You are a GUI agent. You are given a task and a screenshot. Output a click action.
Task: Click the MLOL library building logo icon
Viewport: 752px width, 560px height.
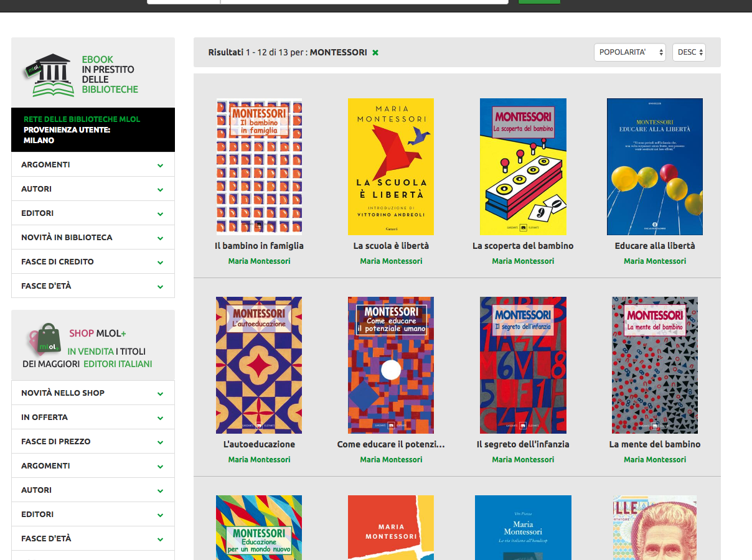[49, 75]
